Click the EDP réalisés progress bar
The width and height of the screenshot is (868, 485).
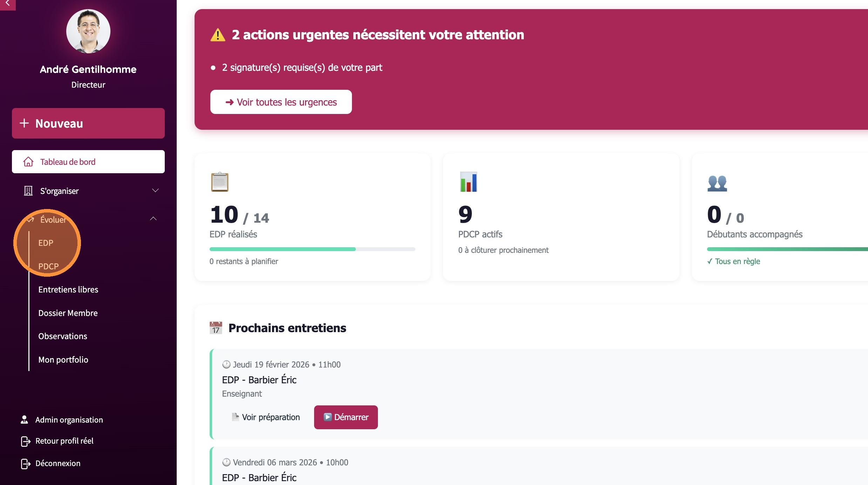312,249
